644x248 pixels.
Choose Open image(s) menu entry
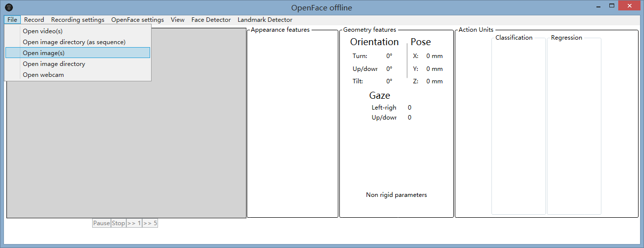pyautogui.click(x=78, y=53)
